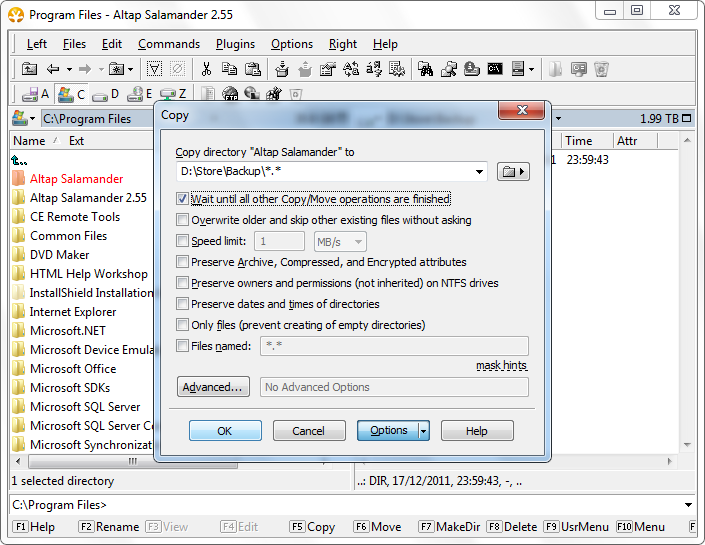Open the Right menu
705x545 pixels.
343,44
